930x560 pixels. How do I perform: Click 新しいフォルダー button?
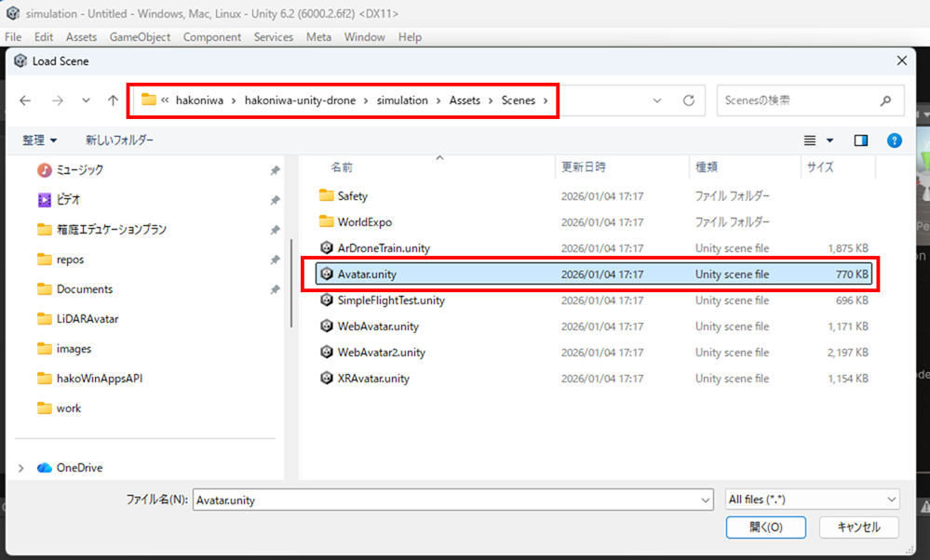119,140
